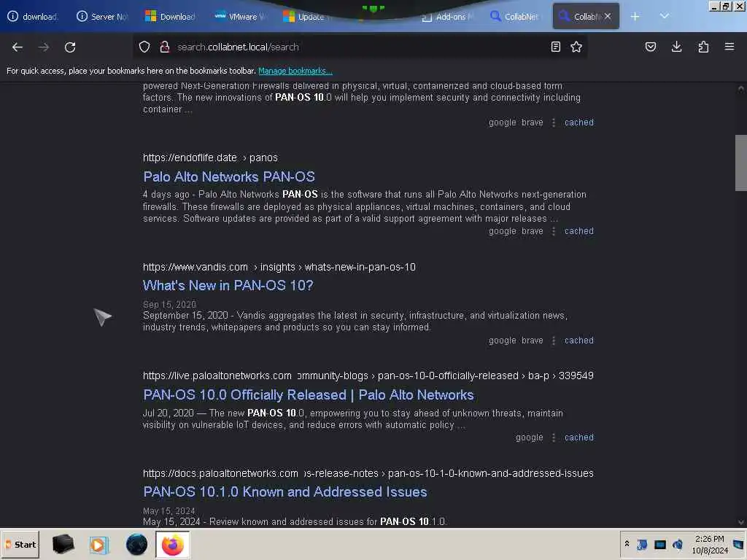Open cached link for vandis.com result
Viewport: 747px width, 560px height.
click(579, 341)
